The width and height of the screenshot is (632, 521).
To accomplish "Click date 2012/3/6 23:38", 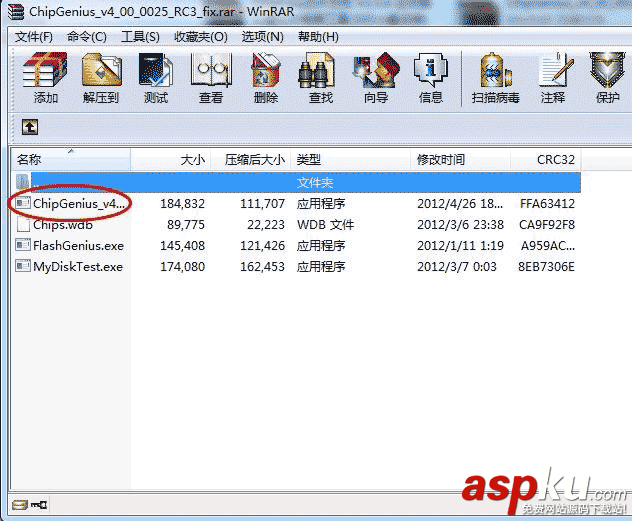I will click(x=460, y=224).
